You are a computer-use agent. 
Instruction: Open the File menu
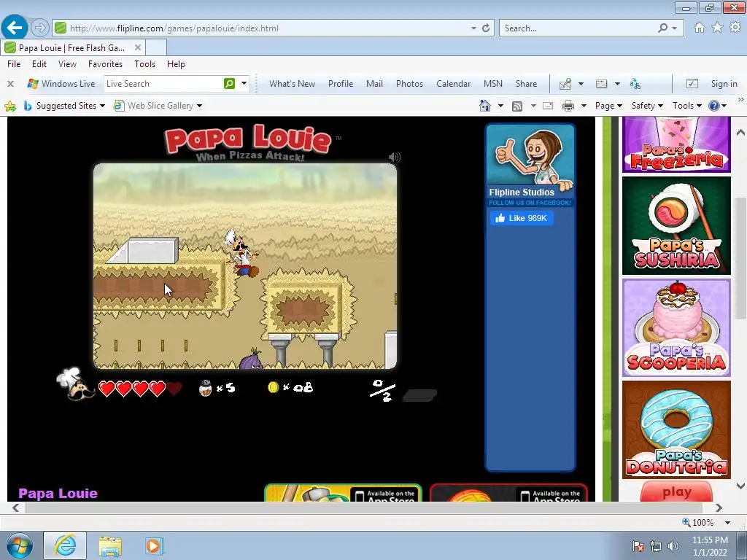point(14,64)
